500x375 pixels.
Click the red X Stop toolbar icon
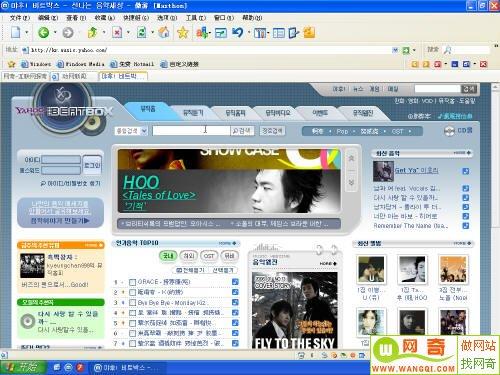pyautogui.click(x=117, y=33)
